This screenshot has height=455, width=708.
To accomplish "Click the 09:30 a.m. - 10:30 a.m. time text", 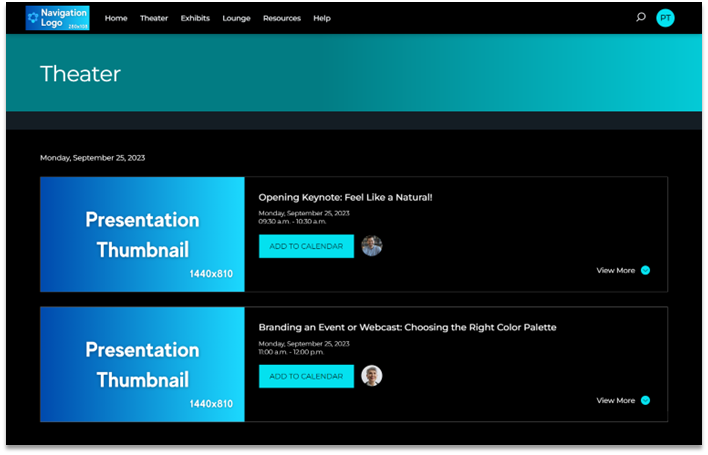I will pos(292,222).
